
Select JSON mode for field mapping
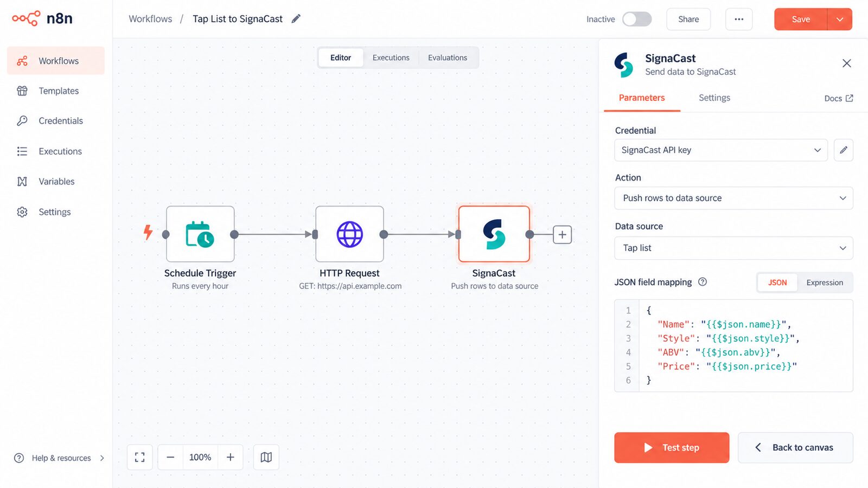[777, 282]
